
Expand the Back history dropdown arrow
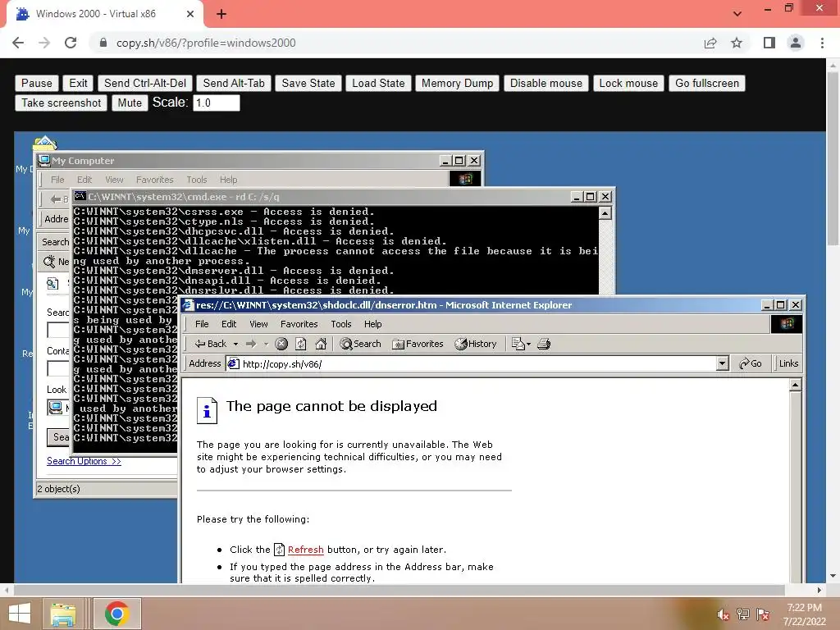click(235, 344)
